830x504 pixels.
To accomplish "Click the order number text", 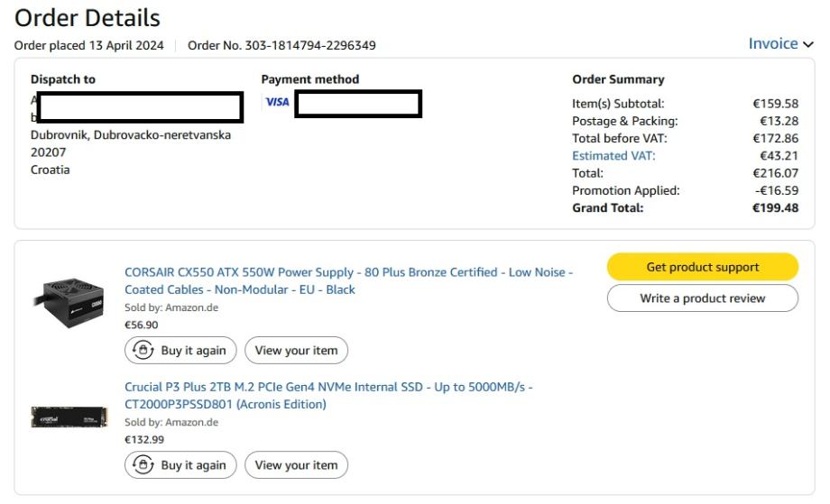I will pos(281,45).
